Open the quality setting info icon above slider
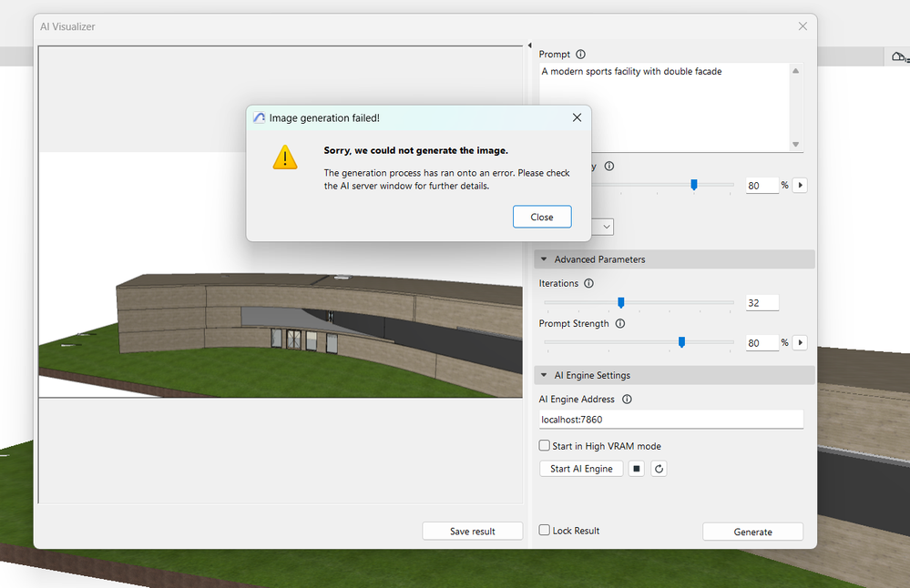Screen dimensions: 910x588 click(608, 166)
